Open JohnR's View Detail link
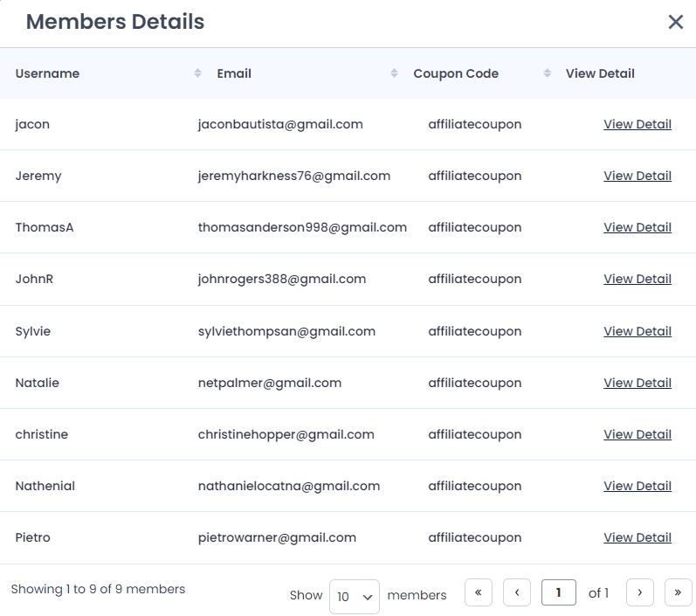Screen dimensions: 696x616 click(637, 279)
